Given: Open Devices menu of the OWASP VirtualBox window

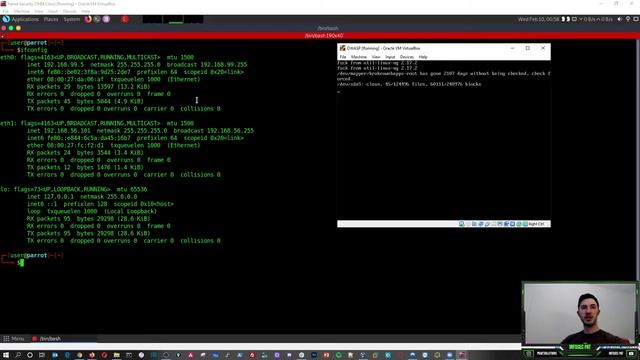Looking at the screenshot, I should coord(407,57).
